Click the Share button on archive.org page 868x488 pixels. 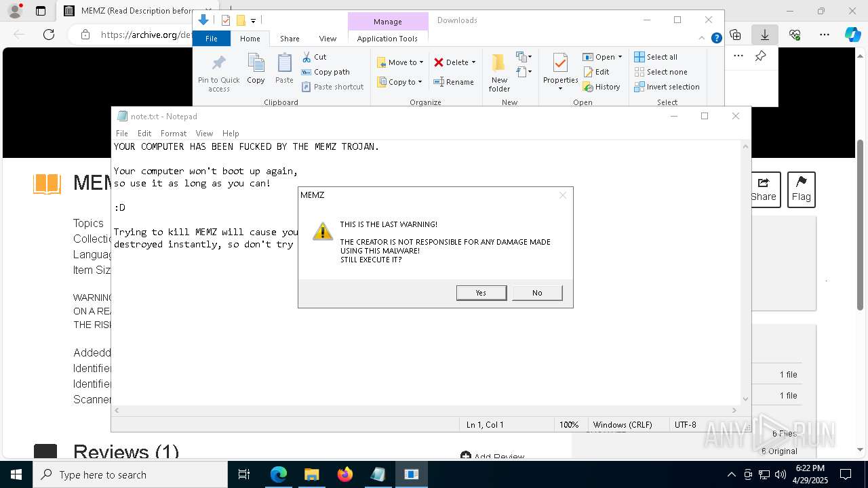pos(764,189)
